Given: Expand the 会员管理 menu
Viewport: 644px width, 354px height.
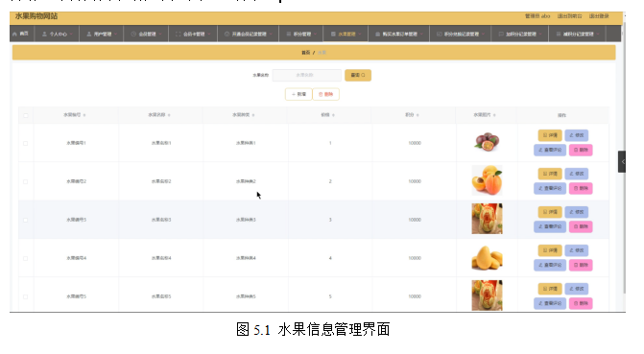Looking at the screenshot, I should click(x=146, y=35).
